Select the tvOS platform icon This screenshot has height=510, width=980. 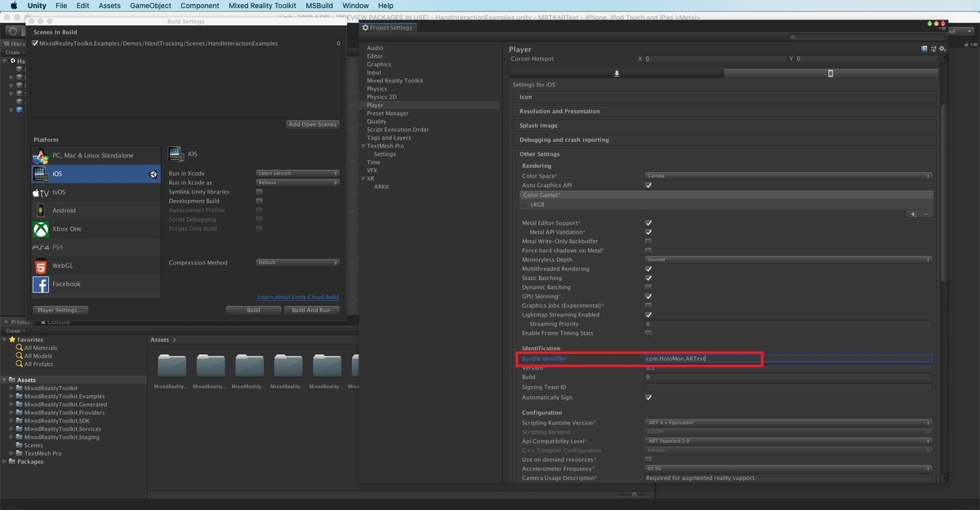click(x=41, y=193)
